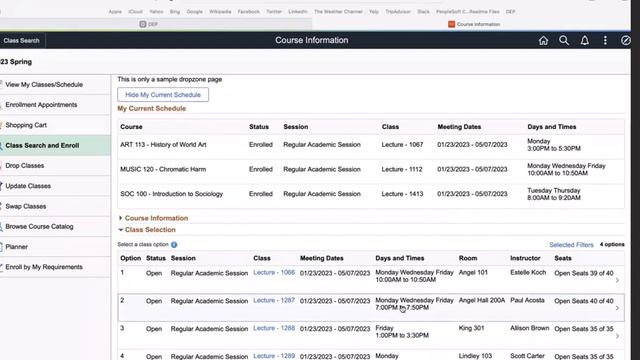Open the Lecture - 1288 link

point(274,328)
